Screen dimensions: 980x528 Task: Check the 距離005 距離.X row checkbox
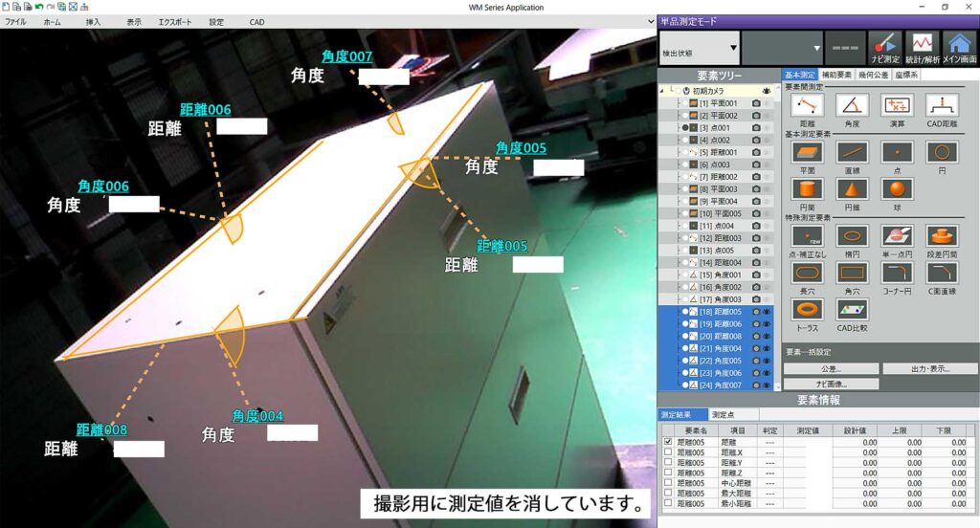(668, 451)
